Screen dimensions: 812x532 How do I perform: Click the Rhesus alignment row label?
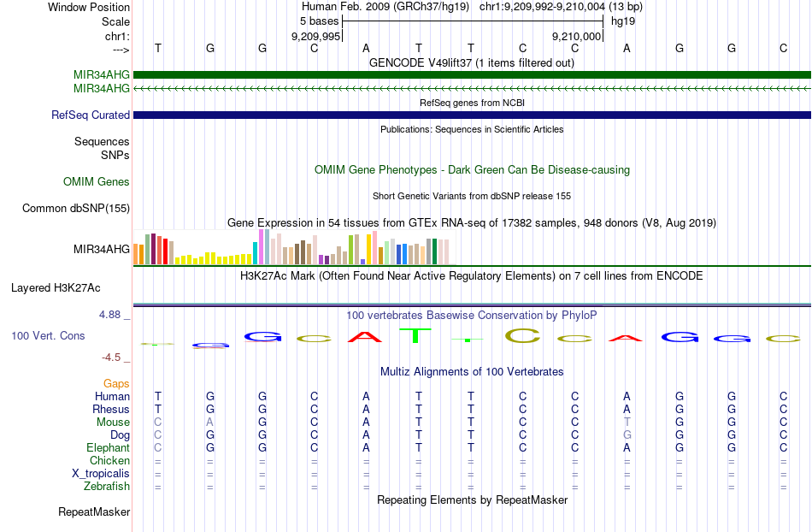coord(111,409)
